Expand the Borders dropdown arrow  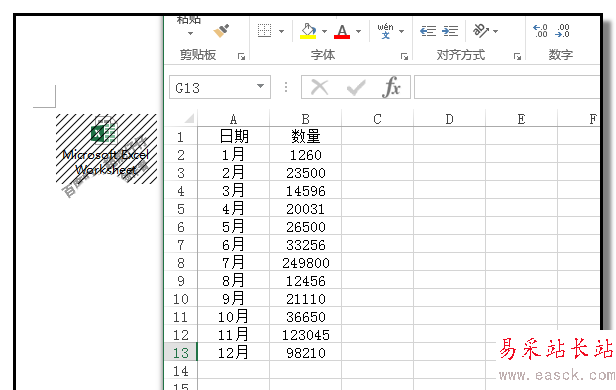pos(281,31)
